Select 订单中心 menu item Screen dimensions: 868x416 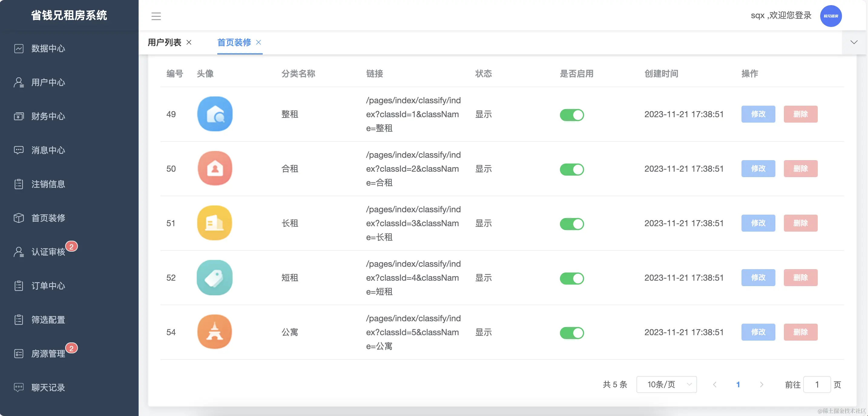pos(48,286)
